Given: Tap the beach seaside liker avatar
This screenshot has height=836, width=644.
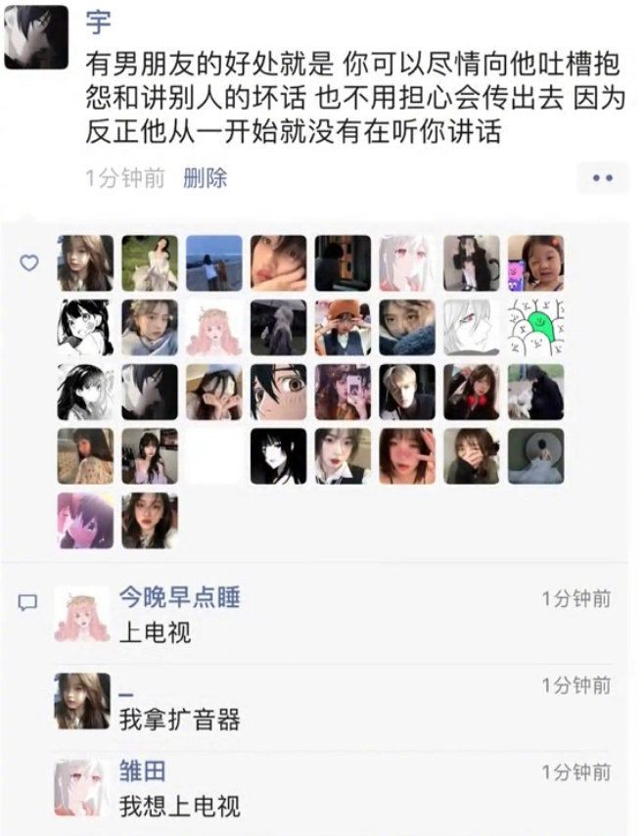Looking at the screenshot, I should pyautogui.click(x=213, y=263).
